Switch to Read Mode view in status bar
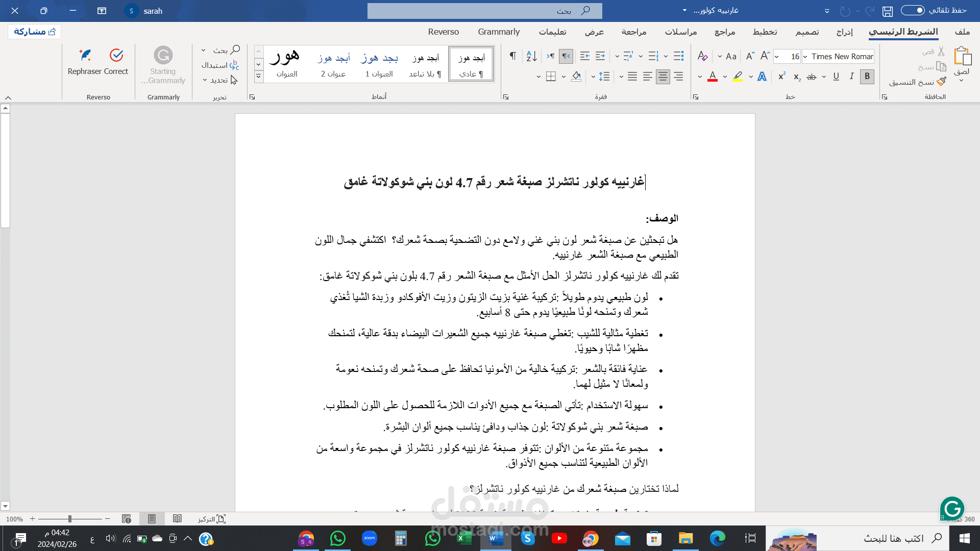 [x=177, y=519]
